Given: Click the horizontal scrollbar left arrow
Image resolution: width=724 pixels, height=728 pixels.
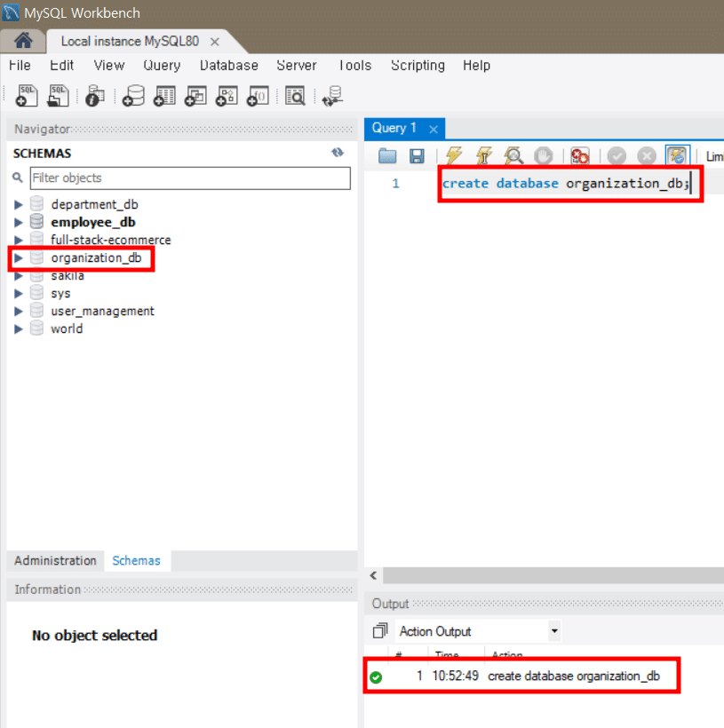Looking at the screenshot, I should tap(374, 575).
